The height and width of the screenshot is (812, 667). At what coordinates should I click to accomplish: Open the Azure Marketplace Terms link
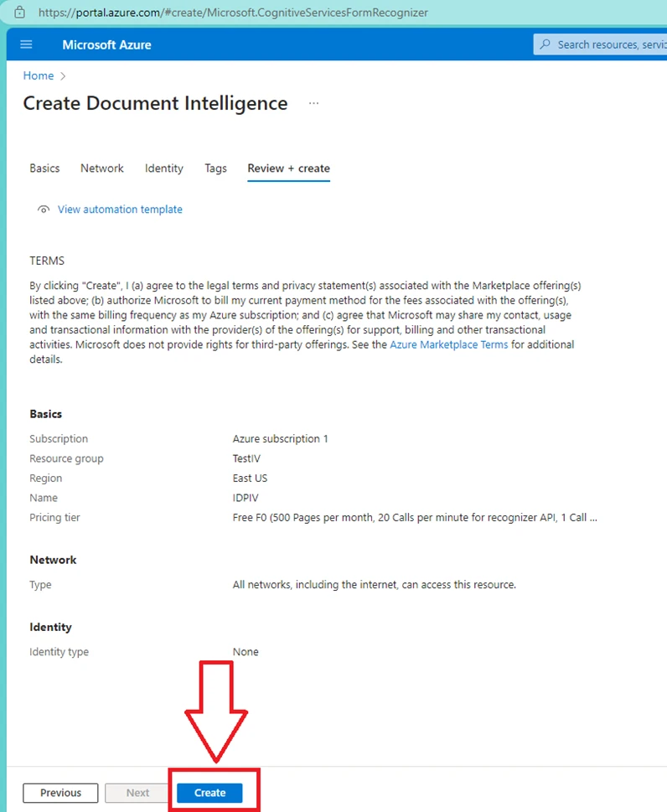[x=449, y=344]
